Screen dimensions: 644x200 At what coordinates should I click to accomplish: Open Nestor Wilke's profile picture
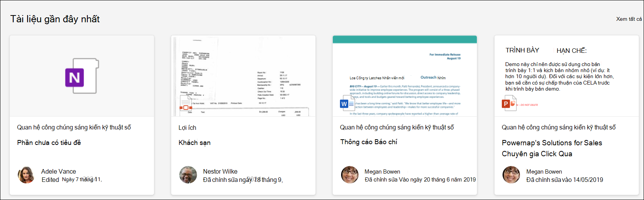tap(188, 175)
